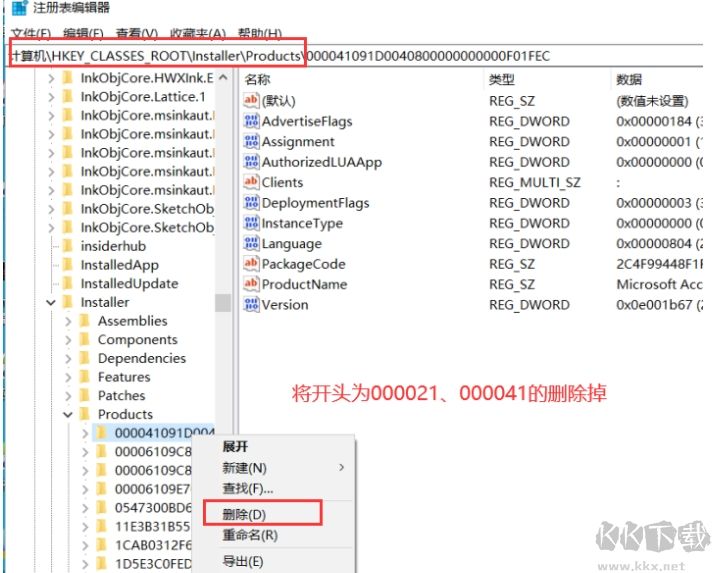Collapse the Products tree node
712x573 pixels.
[68, 414]
